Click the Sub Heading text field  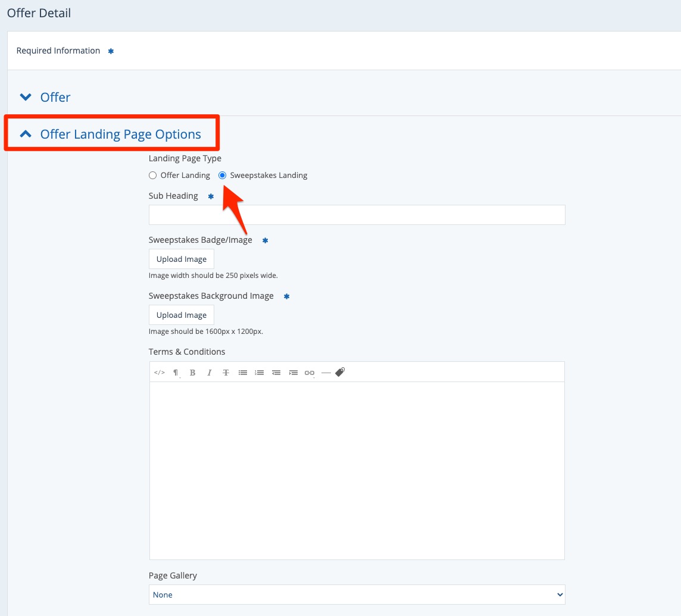point(357,215)
